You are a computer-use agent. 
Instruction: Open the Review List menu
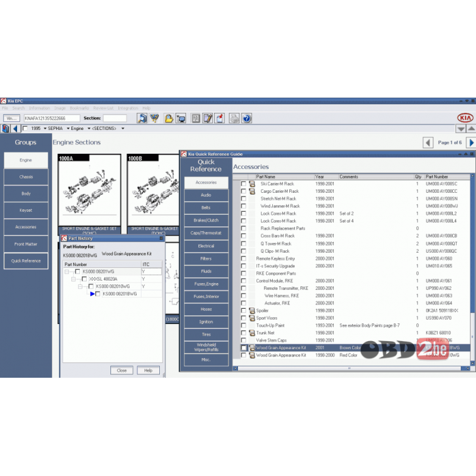tap(103, 108)
